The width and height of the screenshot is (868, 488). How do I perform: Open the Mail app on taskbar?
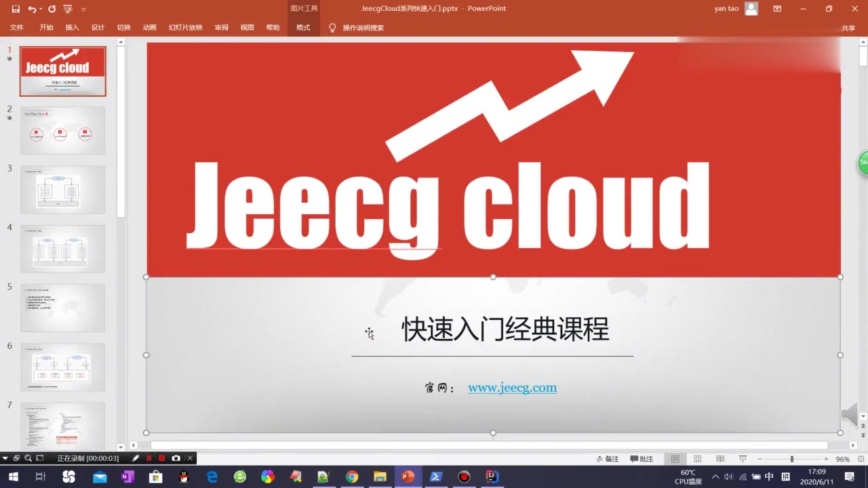click(100, 476)
